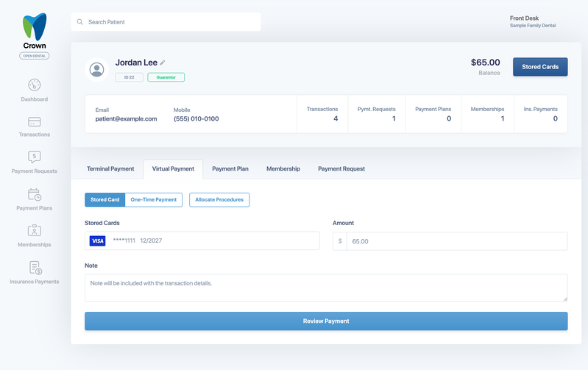Click the Guarantor badge
588x370 pixels.
pyautogui.click(x=166, y=77)
